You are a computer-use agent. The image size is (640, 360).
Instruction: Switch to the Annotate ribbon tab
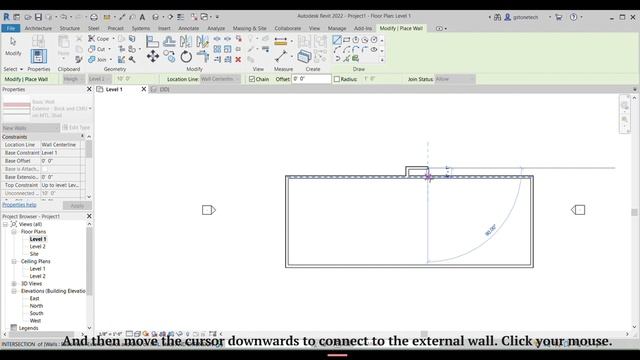(189, 28)
